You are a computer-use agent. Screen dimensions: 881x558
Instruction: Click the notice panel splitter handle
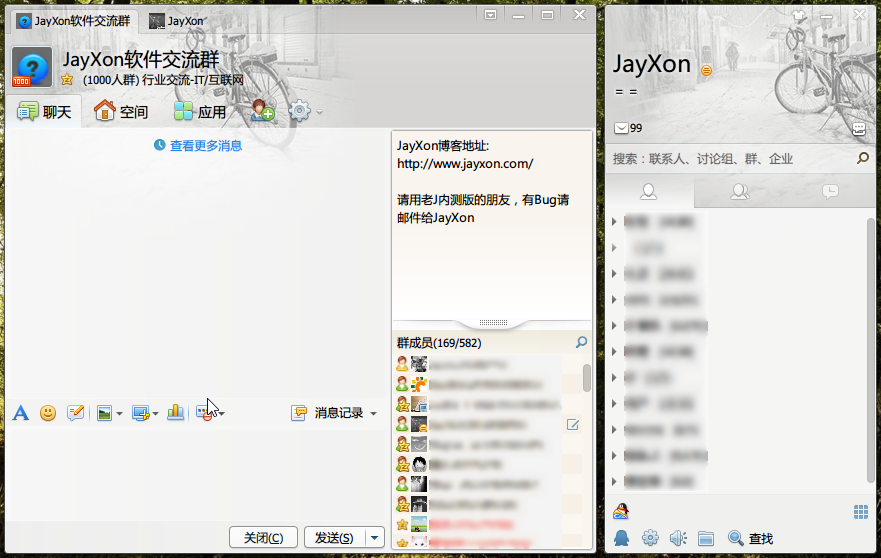coord(493,323)
